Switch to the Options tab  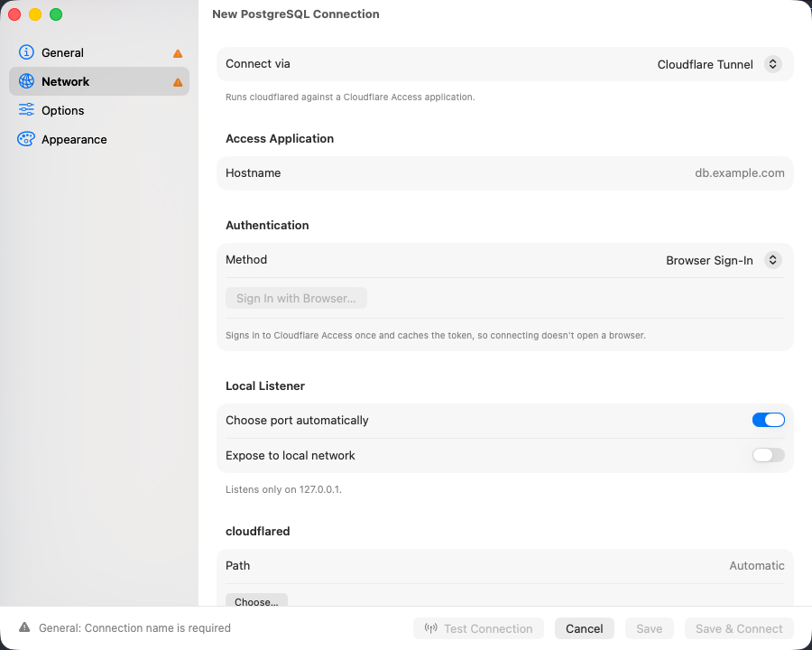[x=99, y=110]
